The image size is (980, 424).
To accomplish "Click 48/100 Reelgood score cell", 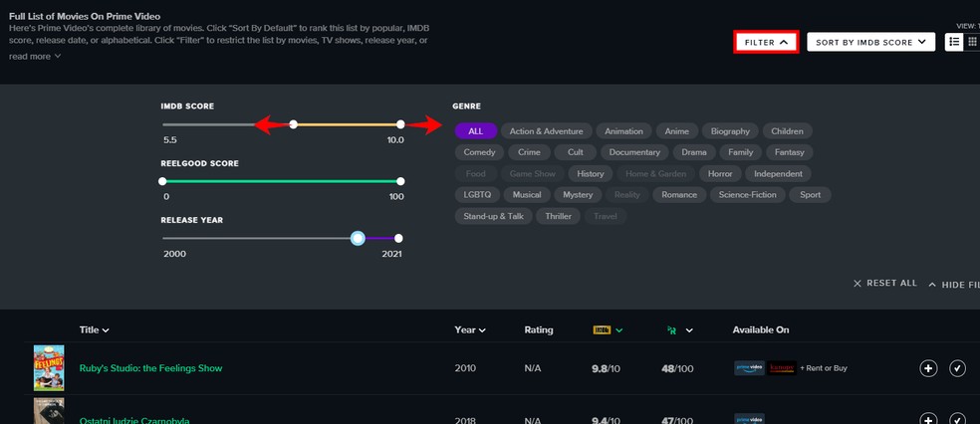I will tap(677, 368).
